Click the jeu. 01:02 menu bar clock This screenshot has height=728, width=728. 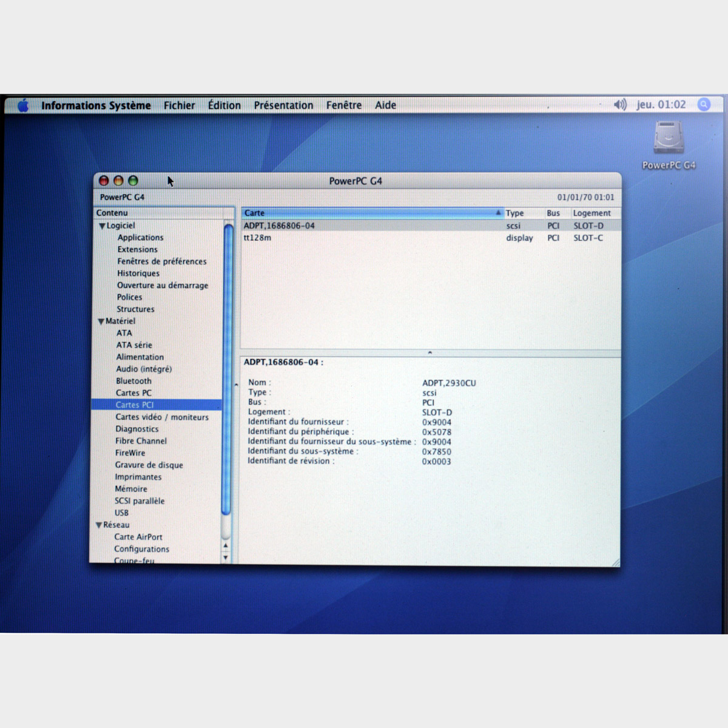(661, 104)
